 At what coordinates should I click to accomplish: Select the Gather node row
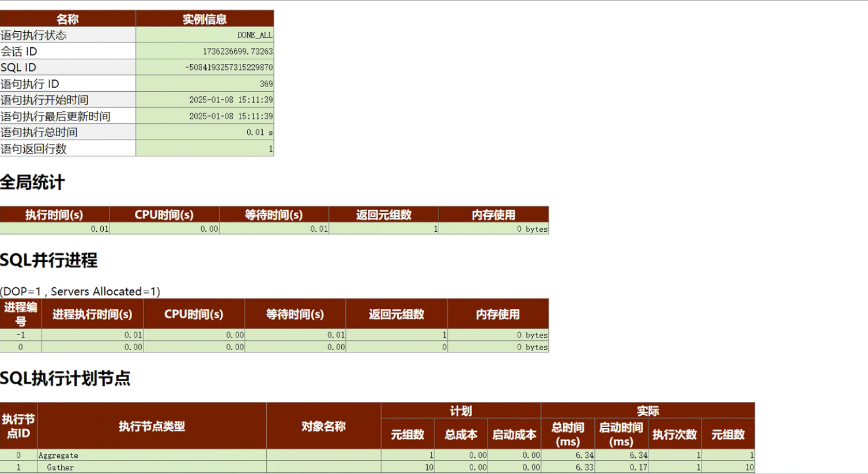61,467
